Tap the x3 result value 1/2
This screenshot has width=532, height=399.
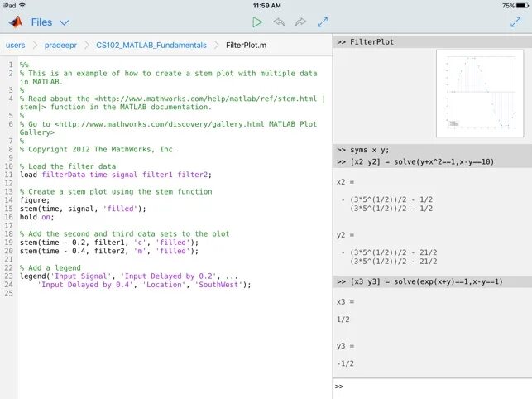point(343,320)
